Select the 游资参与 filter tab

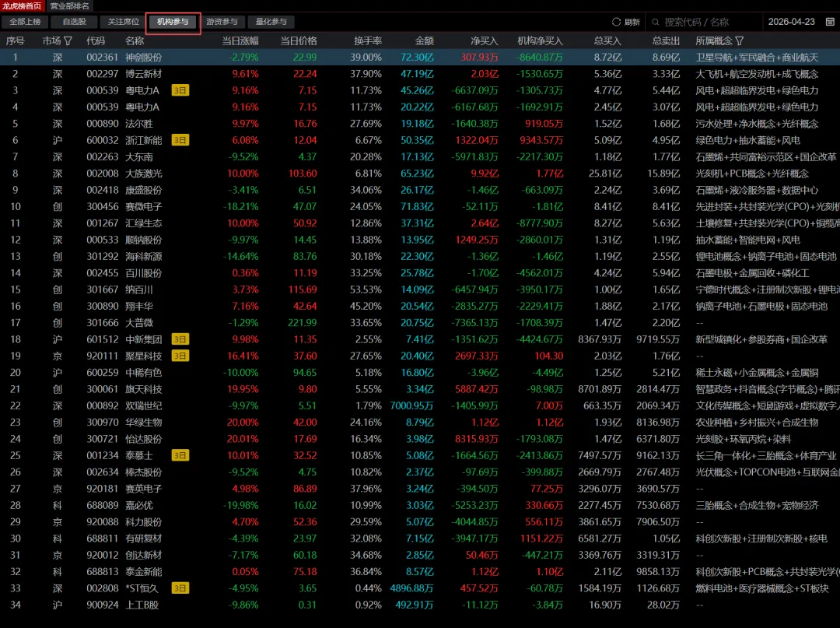(222, 22)
